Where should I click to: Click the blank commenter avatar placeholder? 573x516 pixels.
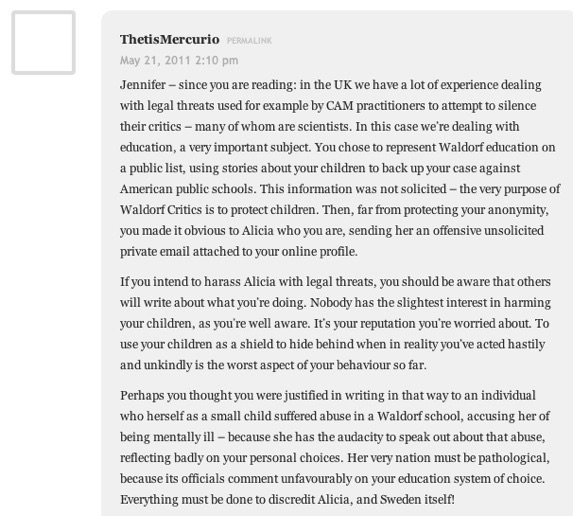[x=43, y=43]
